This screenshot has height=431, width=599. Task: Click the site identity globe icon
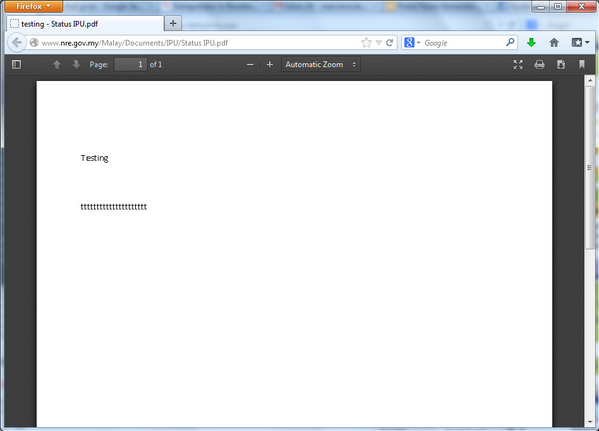[x=34, y=43]
